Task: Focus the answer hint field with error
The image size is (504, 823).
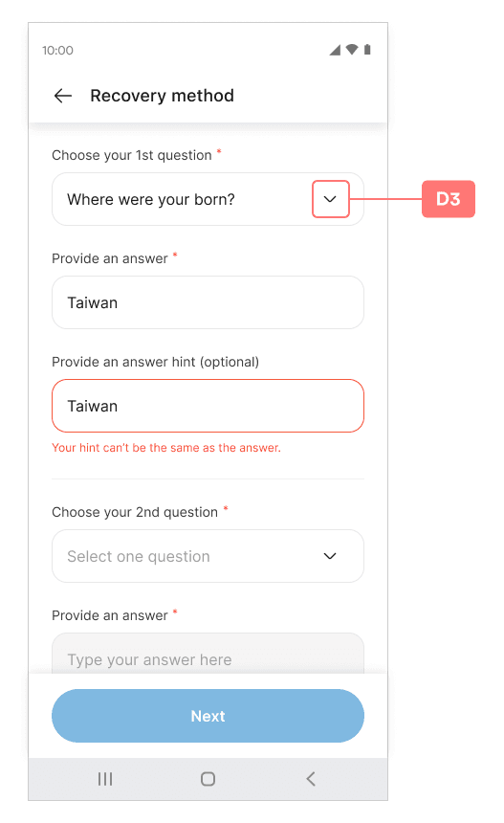Action: coord(208,406)
